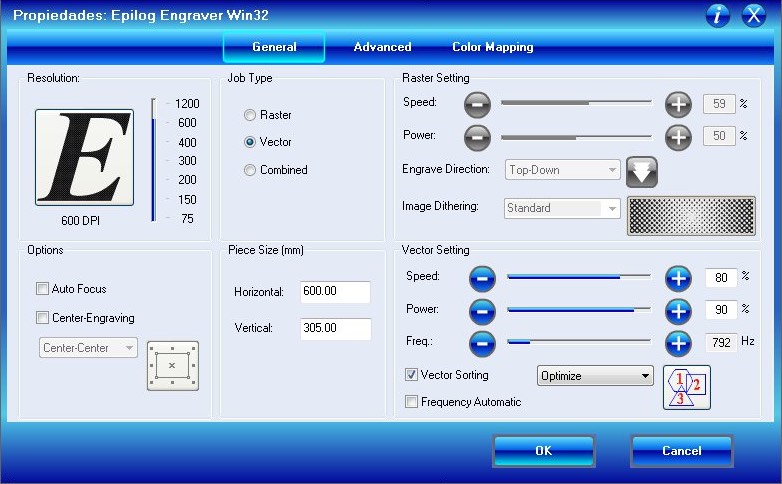Switch to General tab
782x484 pixels.
(274, 47)
